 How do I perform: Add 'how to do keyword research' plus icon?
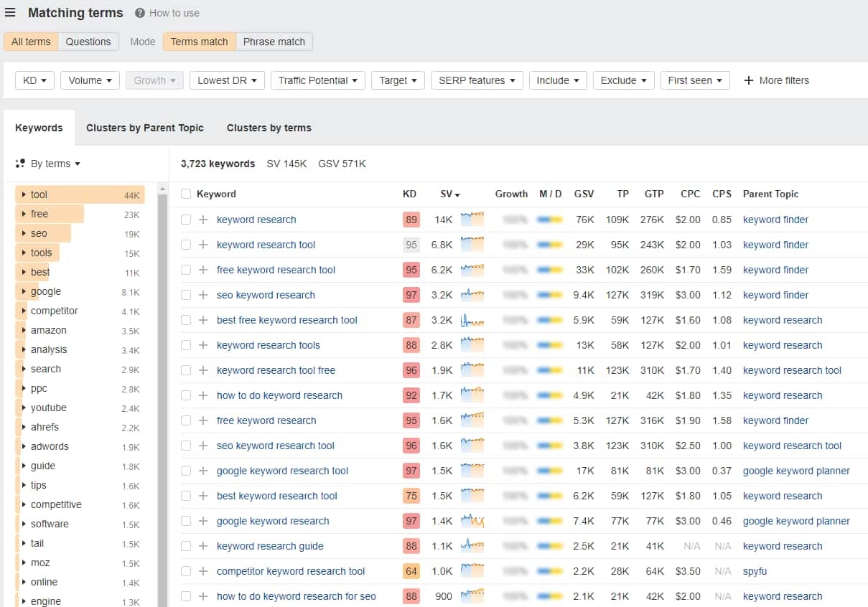203,395
